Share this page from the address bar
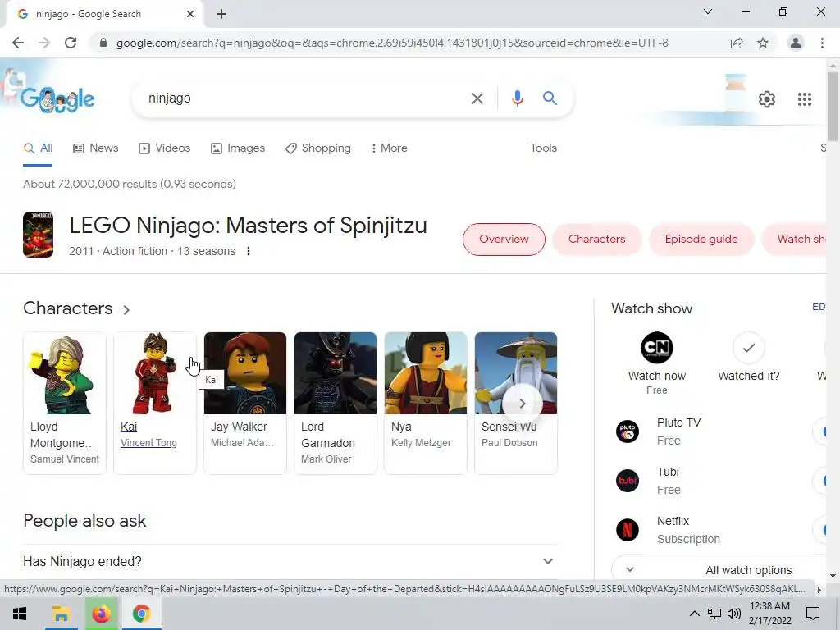This screenshot has width=840, height=630. [x=737, y=43]
